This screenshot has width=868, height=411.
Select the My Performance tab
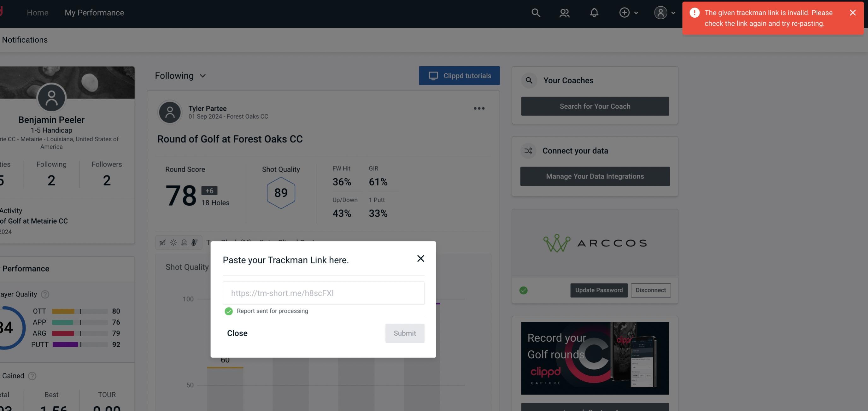pyautogui.click(x=94, y=12)
